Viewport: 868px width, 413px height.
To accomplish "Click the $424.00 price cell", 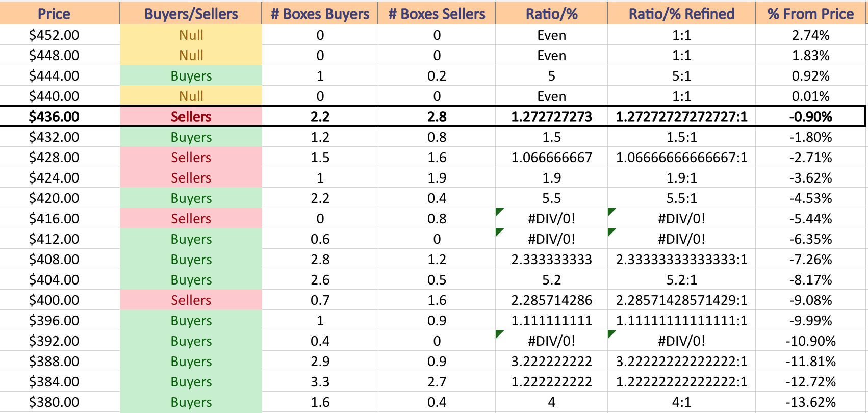I will [x=60, y=178].
